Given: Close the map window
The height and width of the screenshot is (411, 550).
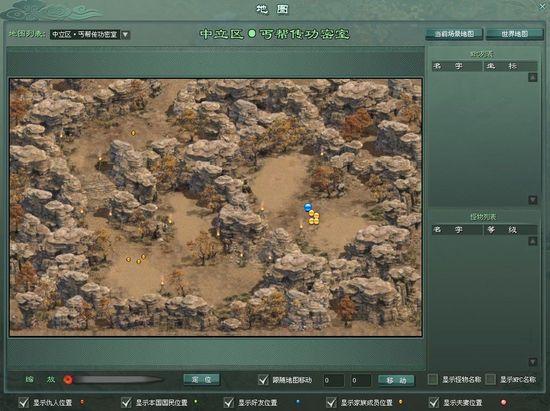Looking at the screenshot, I should (543, 6).
